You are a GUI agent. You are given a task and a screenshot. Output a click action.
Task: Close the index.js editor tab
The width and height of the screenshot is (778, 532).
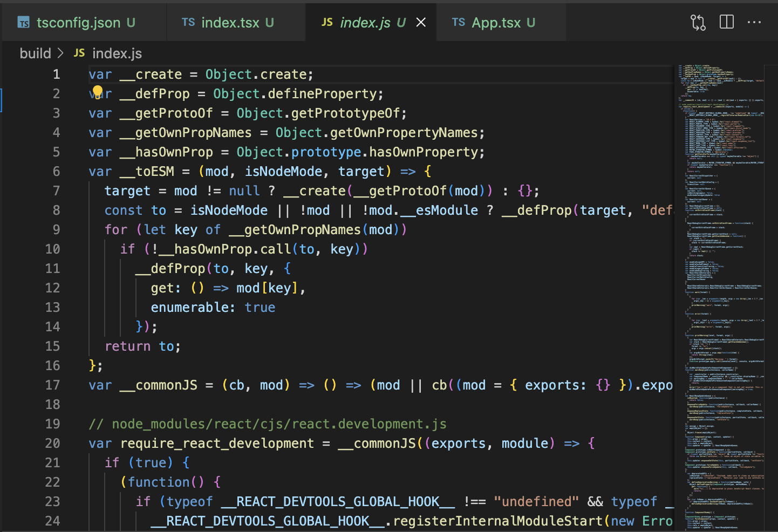click(420, 22)
